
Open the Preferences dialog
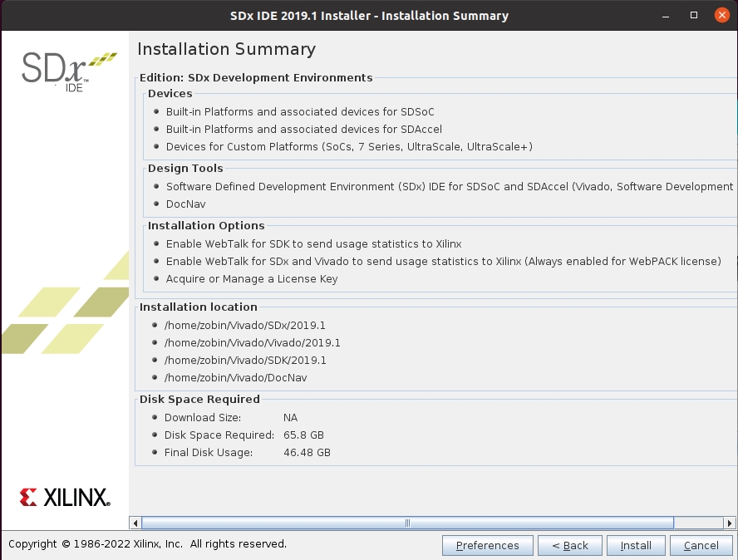[487, 546]
